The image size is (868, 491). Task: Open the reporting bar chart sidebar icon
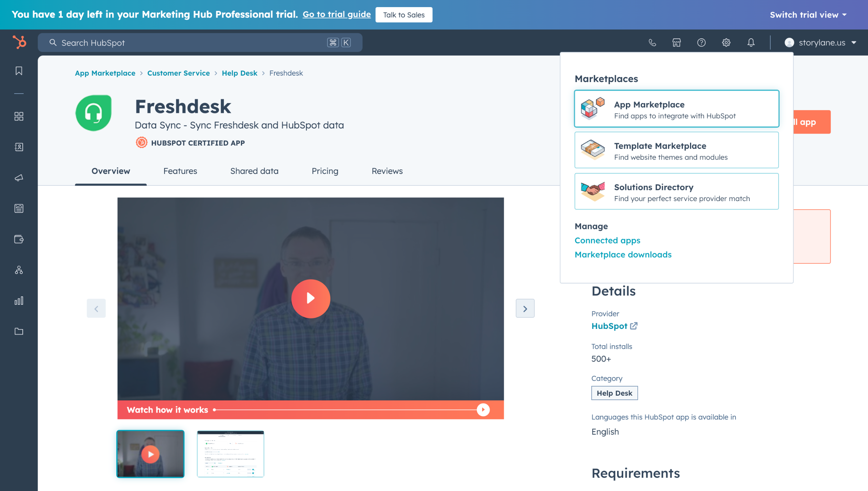[19, 300]
